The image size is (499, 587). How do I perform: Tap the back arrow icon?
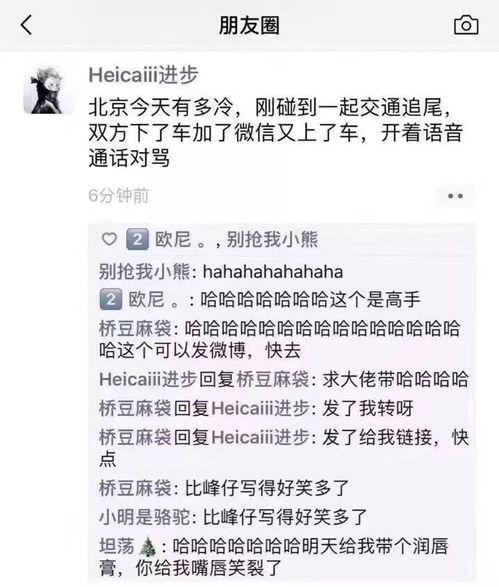tap(26, 25)
